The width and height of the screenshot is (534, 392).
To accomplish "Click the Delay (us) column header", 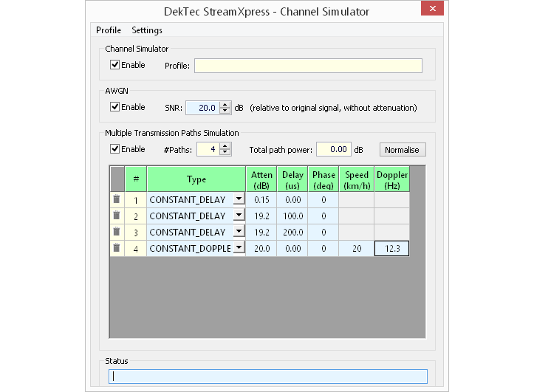I will [x=292, y=179].
